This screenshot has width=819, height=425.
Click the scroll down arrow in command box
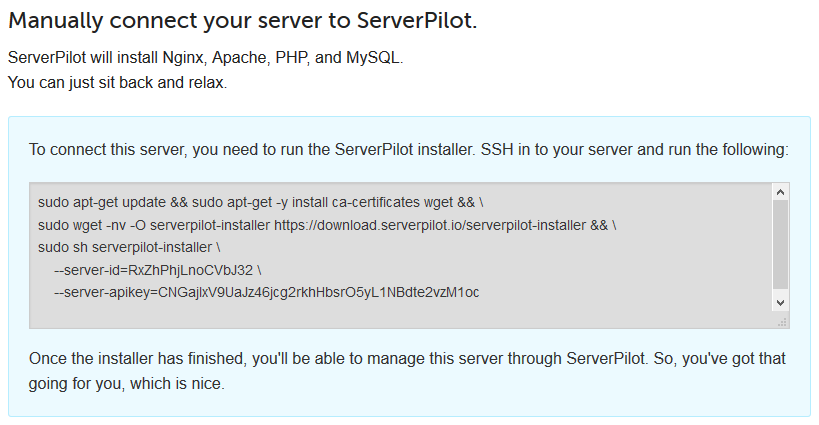pyautogui.click(x=780, y=303)
